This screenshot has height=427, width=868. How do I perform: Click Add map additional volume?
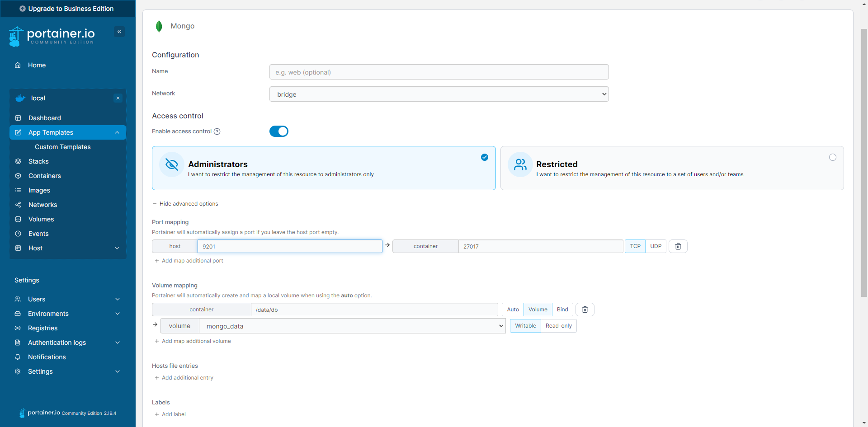click(193, 341)
